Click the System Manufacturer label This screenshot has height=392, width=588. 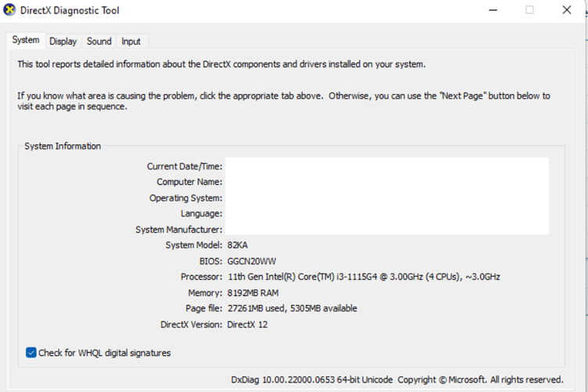point(179,230)
